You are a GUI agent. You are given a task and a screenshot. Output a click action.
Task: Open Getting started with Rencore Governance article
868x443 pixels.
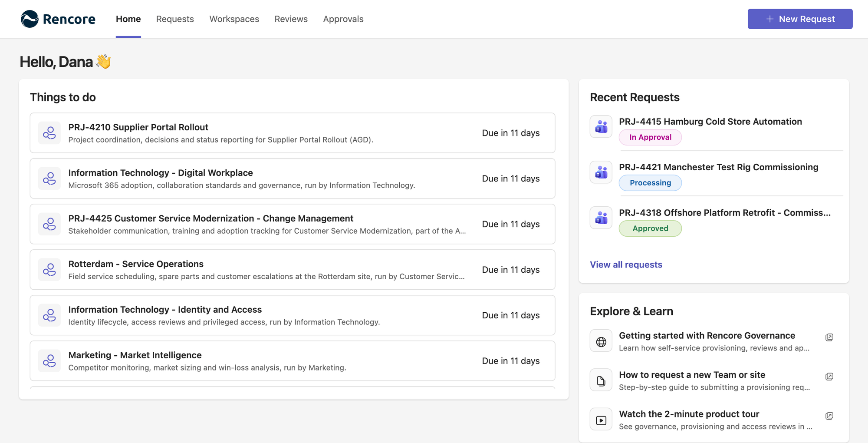(x=707, y=336)
